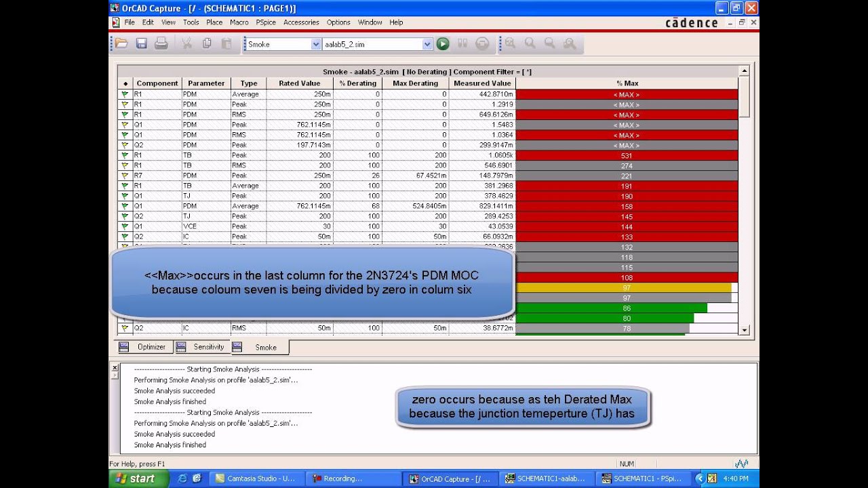The height and width of the screenshot is (488, 868).
Task: Open the PSpice menu
Action: [x=266, y=22]
